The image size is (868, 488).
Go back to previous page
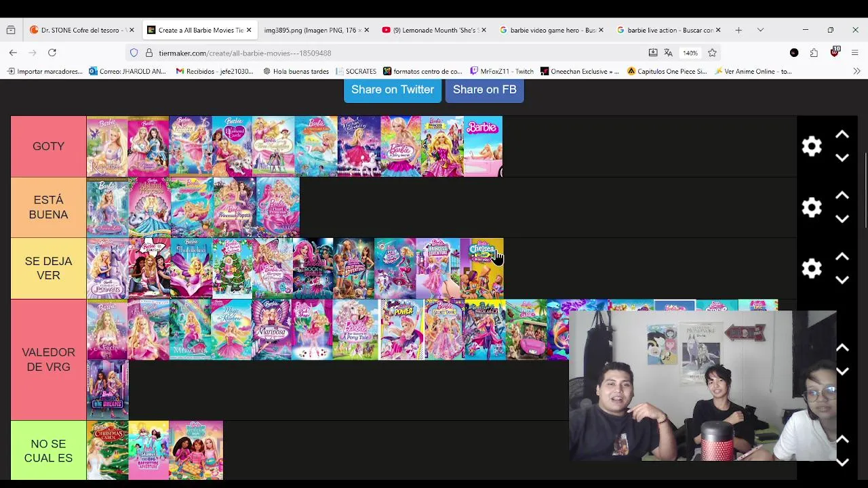(x=13, y=52)
